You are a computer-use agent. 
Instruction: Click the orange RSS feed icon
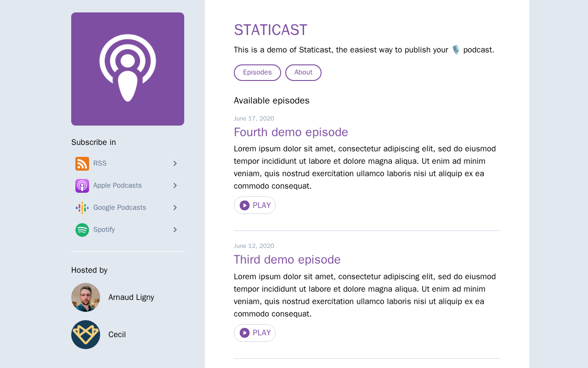click(82, 164)
